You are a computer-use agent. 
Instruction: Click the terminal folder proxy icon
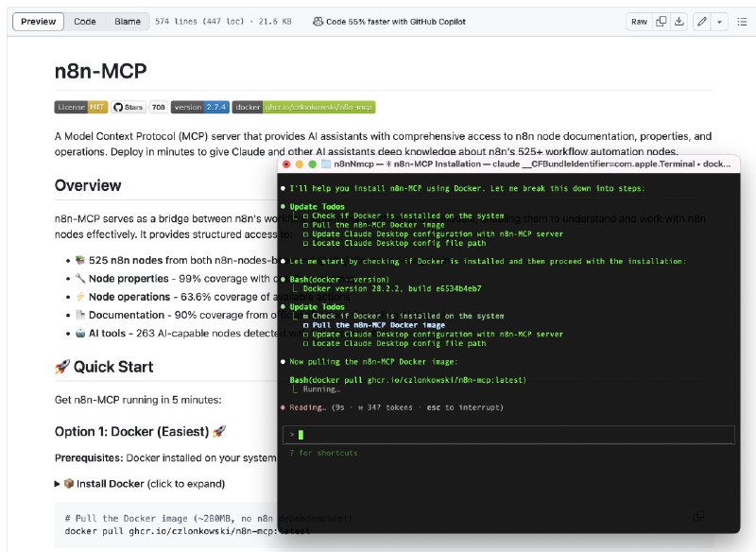326,164
